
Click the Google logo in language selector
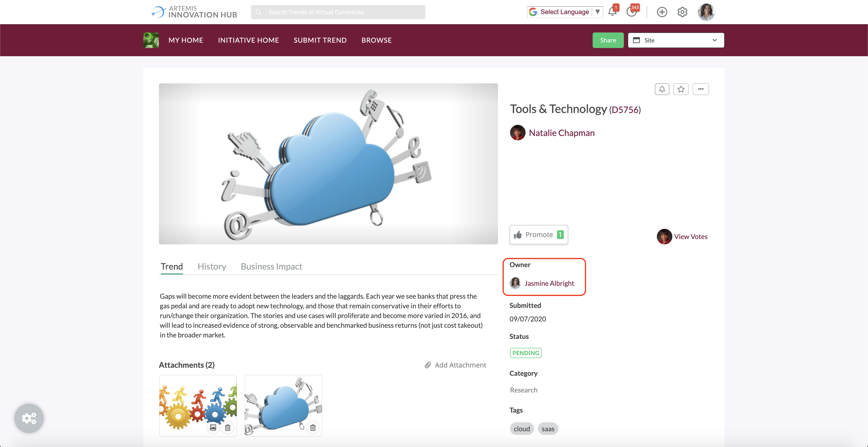coord(533,12)
